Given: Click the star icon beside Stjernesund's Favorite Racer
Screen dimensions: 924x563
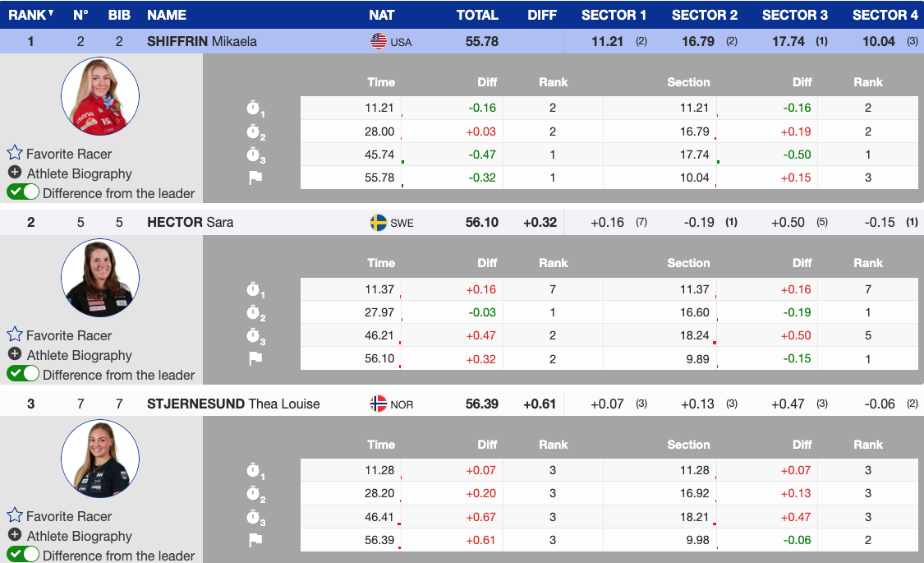Looking at the screenshot, I should click(15, 515).
